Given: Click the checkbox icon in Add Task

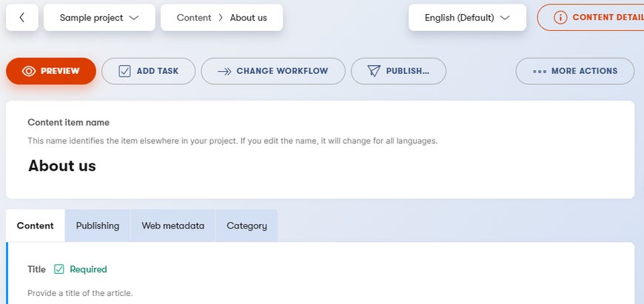Looking at the screenshot, I should (x=124, y=71).
